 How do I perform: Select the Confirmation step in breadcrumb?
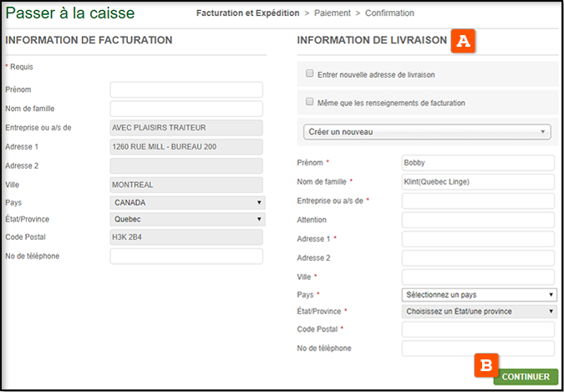(x=389, y=13)
